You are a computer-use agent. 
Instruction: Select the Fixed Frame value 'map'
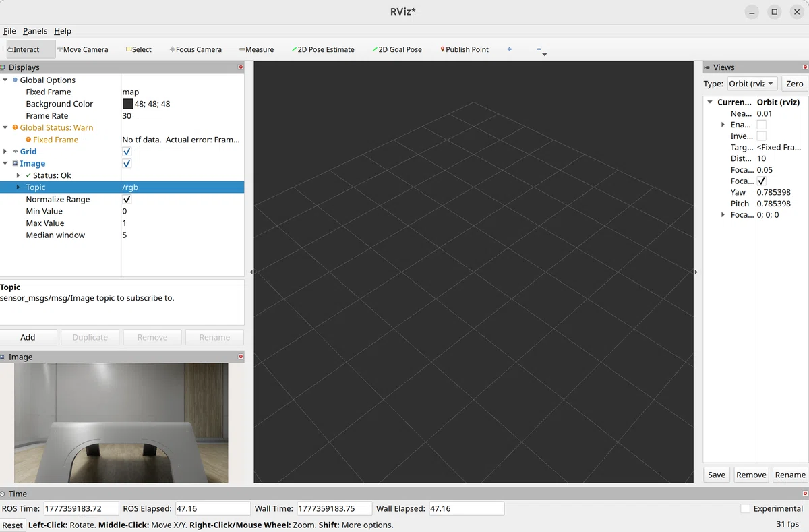(131, 92)
